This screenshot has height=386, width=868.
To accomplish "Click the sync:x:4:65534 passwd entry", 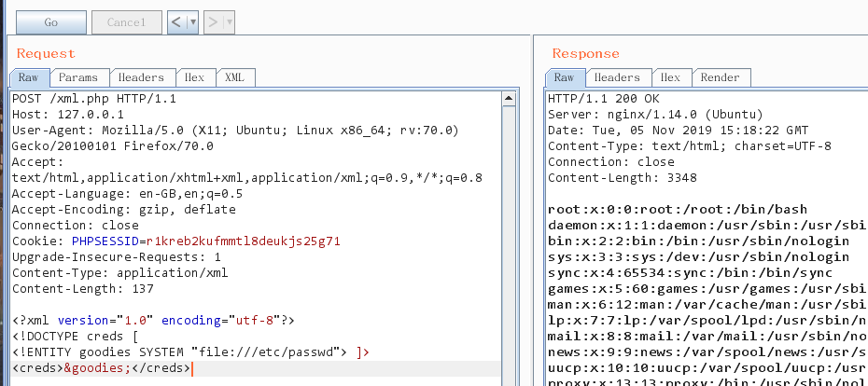I will pyautogui.click(x=691, y=273).
